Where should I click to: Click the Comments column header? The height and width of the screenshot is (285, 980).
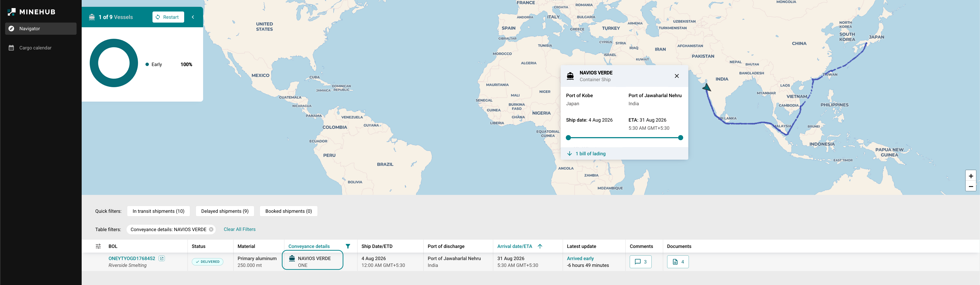click(641, 246)
